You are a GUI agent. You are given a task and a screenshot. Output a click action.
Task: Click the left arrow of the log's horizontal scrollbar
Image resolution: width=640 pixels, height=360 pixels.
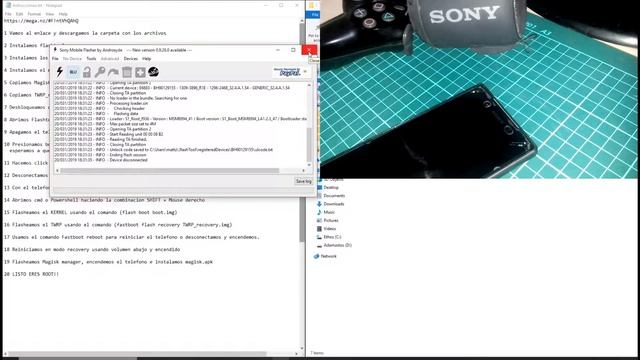click(57, 171)
